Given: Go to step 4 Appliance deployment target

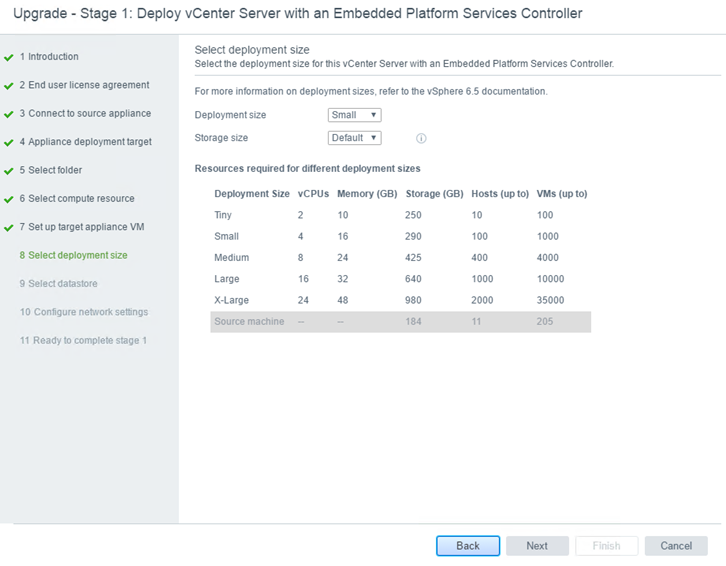Looking at the screenshot, I should (86, 142).
